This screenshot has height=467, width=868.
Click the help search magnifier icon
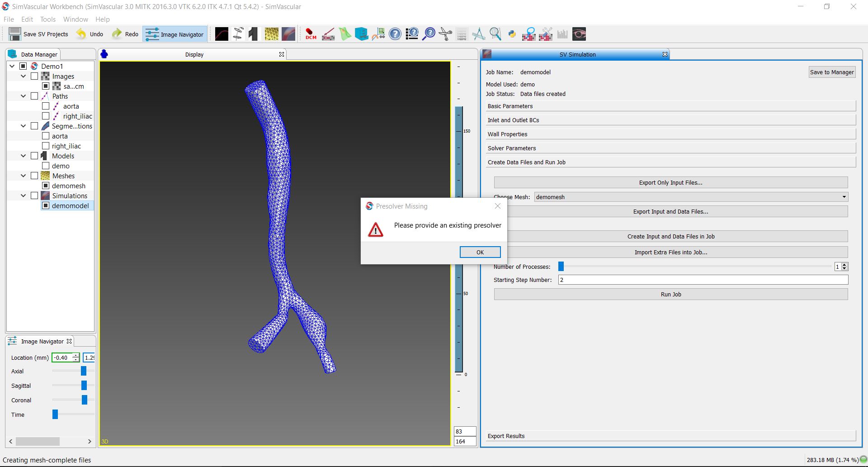(429, 34)
